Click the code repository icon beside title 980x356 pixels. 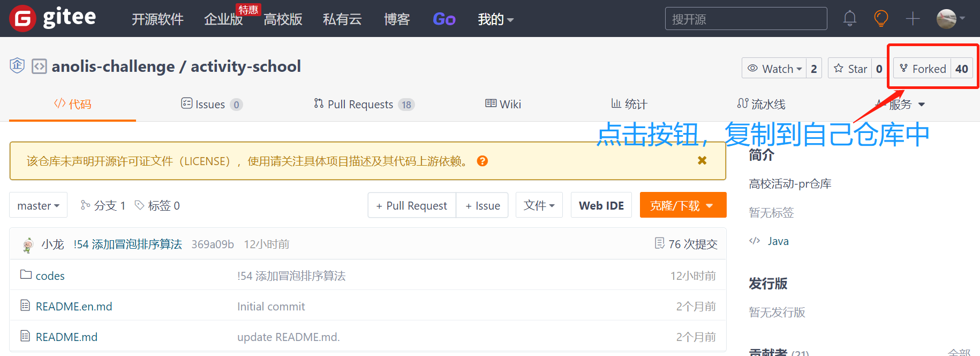point(39,66)
